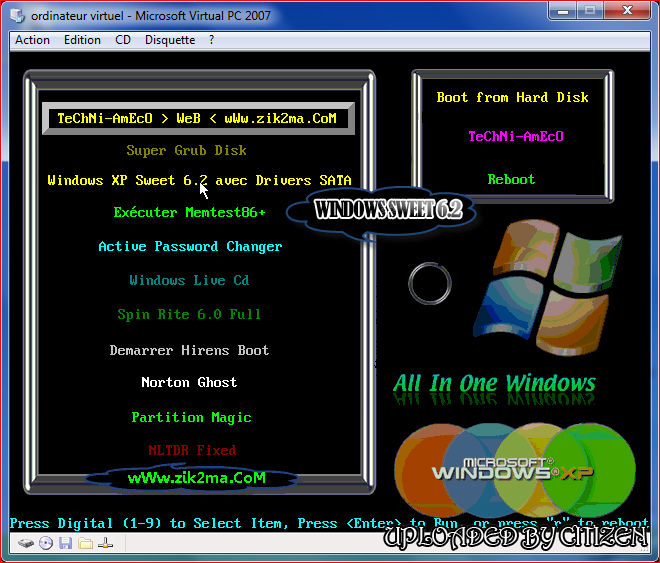This screenshot has width=660, height=563.
Task: Maximize the Virtual PC window
Action: [590, 11]
